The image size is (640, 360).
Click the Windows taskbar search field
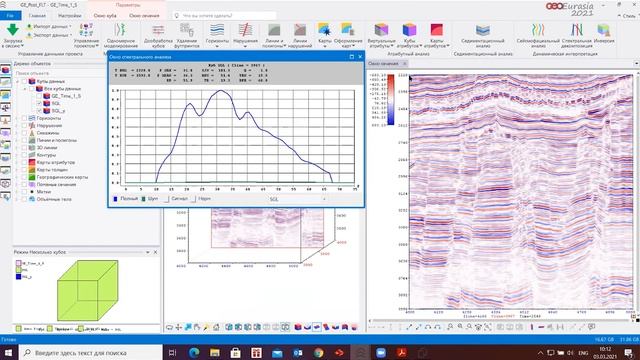point(91,352)
